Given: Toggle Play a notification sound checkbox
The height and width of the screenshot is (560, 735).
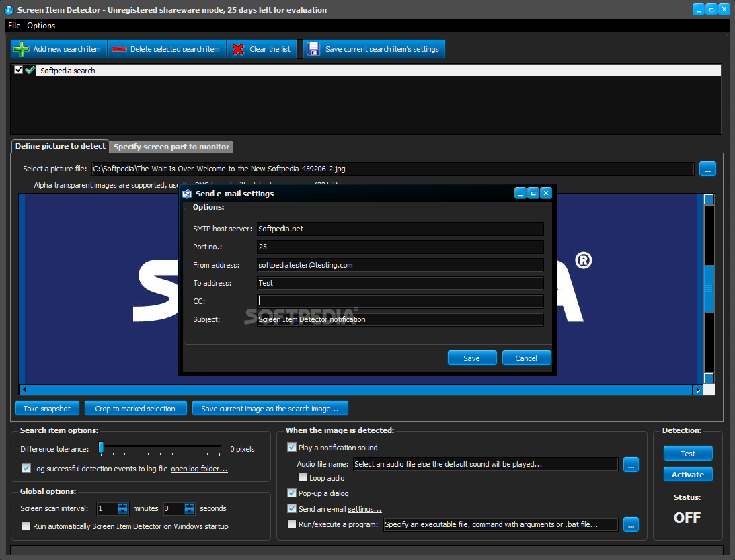Looking at the screenshot, I should click(292, 447).
